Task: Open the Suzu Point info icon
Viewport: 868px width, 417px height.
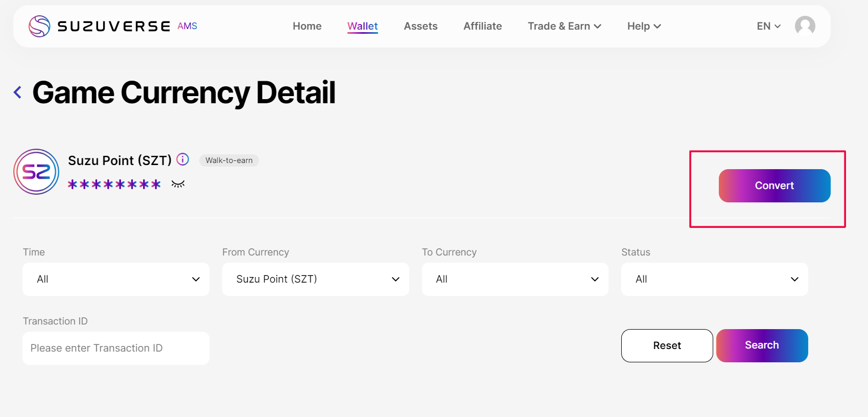Action: [x=182, y=159]
